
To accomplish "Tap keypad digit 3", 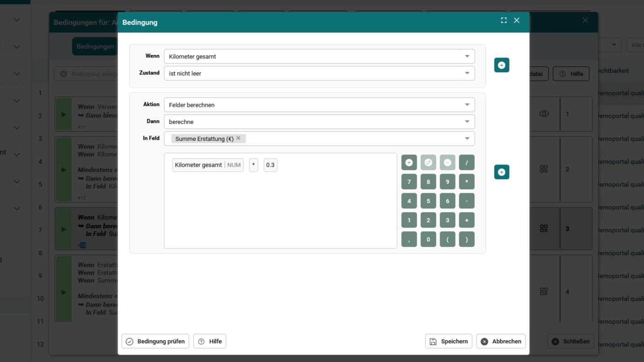I will [x=447, y=220].
